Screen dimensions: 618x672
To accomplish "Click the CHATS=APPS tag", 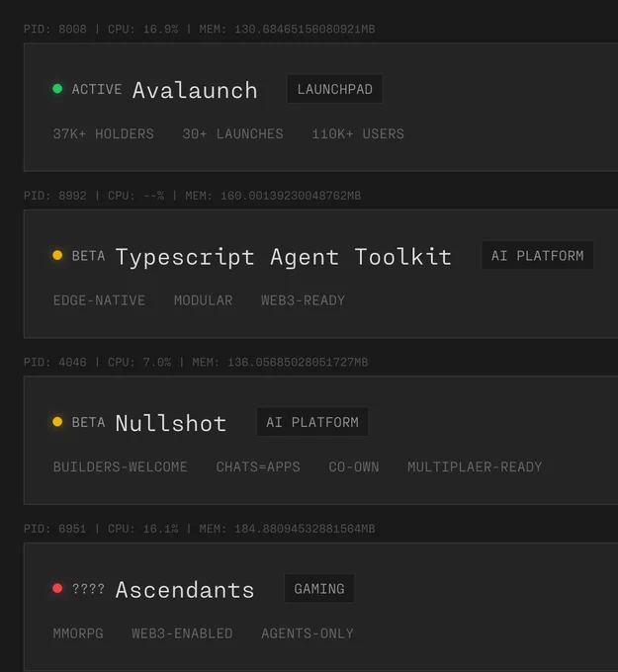I will (x=258, y=467).
